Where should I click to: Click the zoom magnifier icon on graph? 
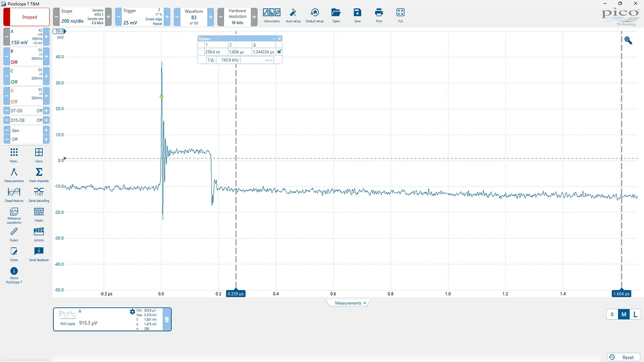tap(628, 41)
